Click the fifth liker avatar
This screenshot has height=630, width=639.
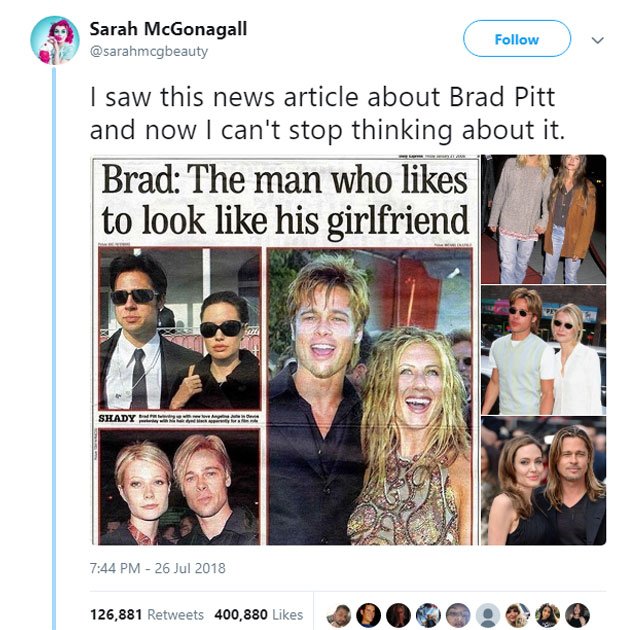pyautogui.click(x=458, y=615)
